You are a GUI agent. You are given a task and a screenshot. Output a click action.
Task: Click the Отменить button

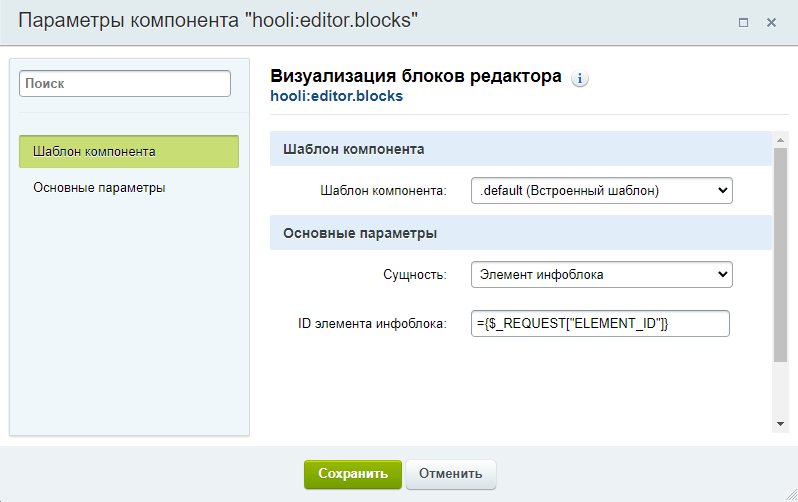coord(450,474)
